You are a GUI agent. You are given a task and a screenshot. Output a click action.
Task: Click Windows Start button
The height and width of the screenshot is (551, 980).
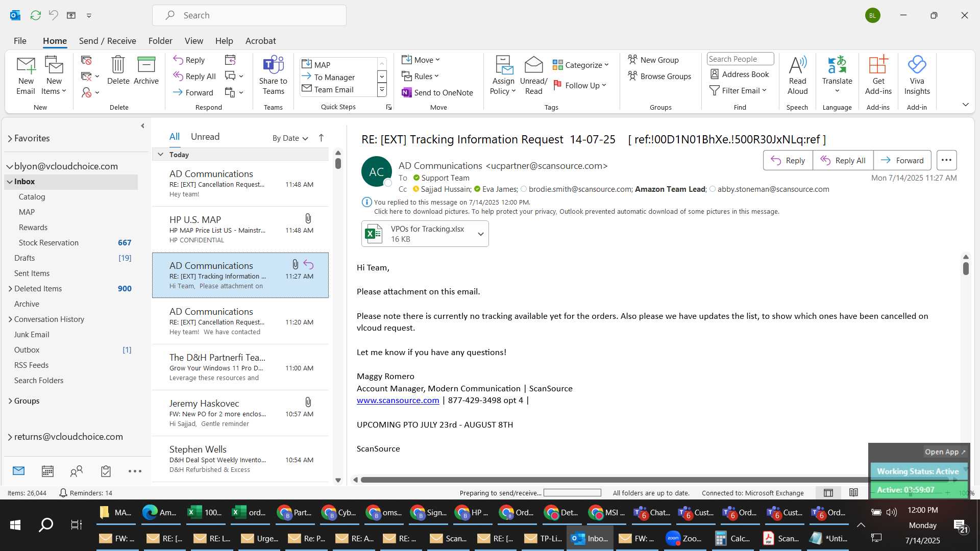coord(15,524)
